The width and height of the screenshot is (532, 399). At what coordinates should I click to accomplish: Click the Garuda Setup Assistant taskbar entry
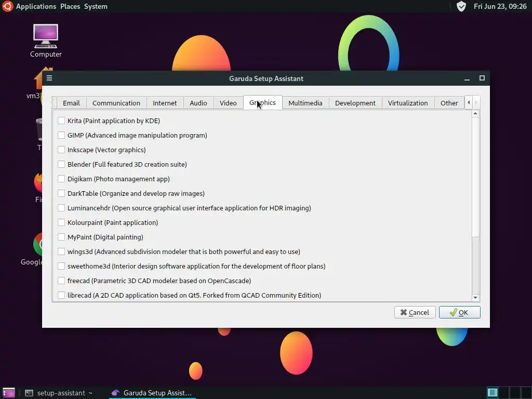pyautogui.click(x=152, y=393)
